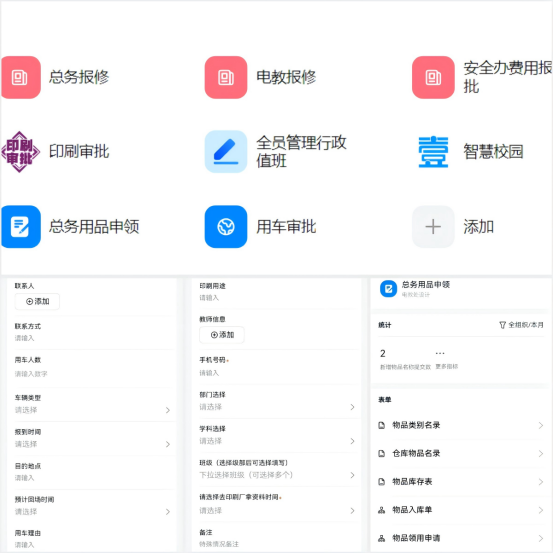Click the filter funnel icon beside 全组织/本月
The image size is (553, 553).
point(502,325)
